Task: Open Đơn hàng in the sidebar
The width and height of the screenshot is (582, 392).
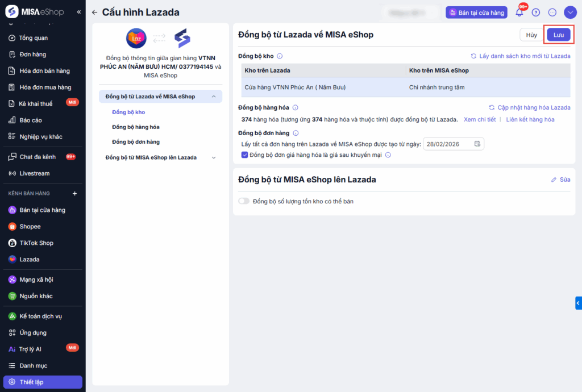Action: point(32,55)
